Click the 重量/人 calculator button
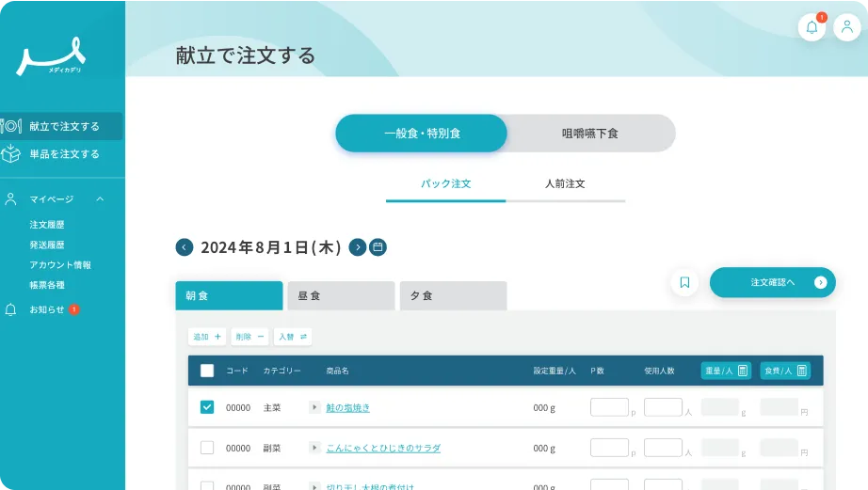 click(x=726, y=371)
